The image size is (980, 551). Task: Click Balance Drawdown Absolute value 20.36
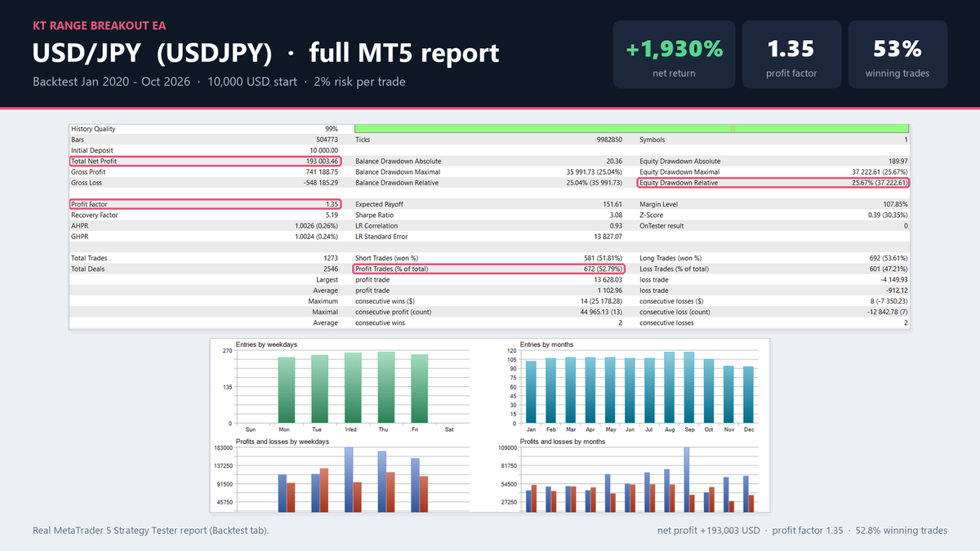click(614, 162)
